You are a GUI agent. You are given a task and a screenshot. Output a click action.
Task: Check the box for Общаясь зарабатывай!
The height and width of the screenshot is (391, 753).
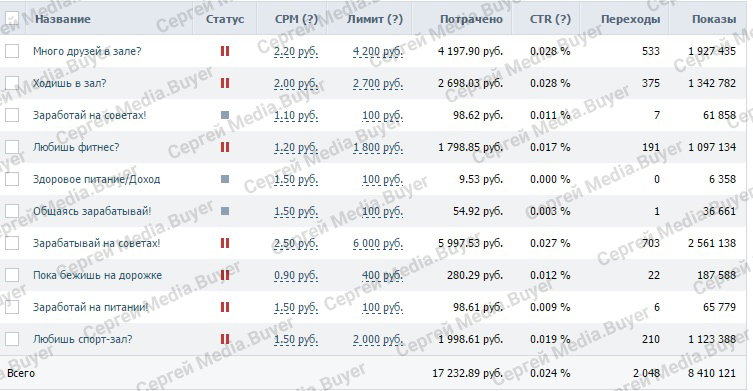pos(12,211)
